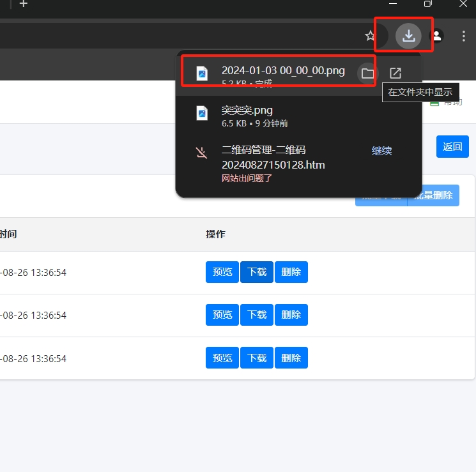Click 继续 to resume the failed download
The image size is (476, 472).
point(381,151)
